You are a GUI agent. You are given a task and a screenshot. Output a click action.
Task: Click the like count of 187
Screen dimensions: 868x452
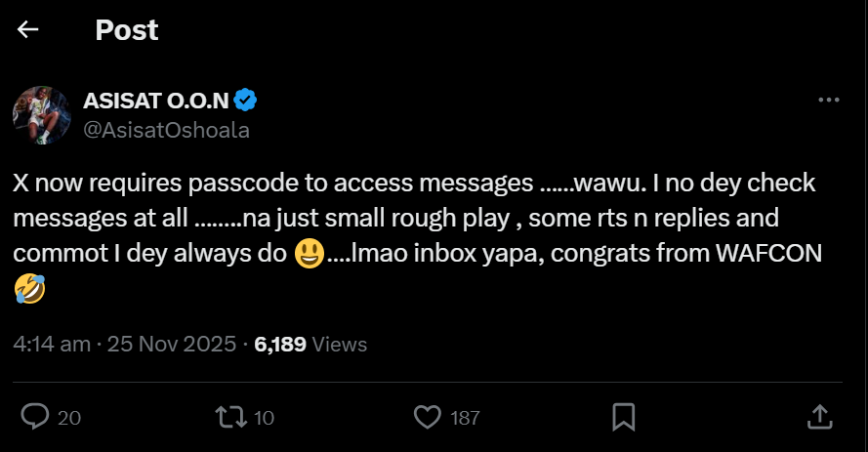(465, 418)
